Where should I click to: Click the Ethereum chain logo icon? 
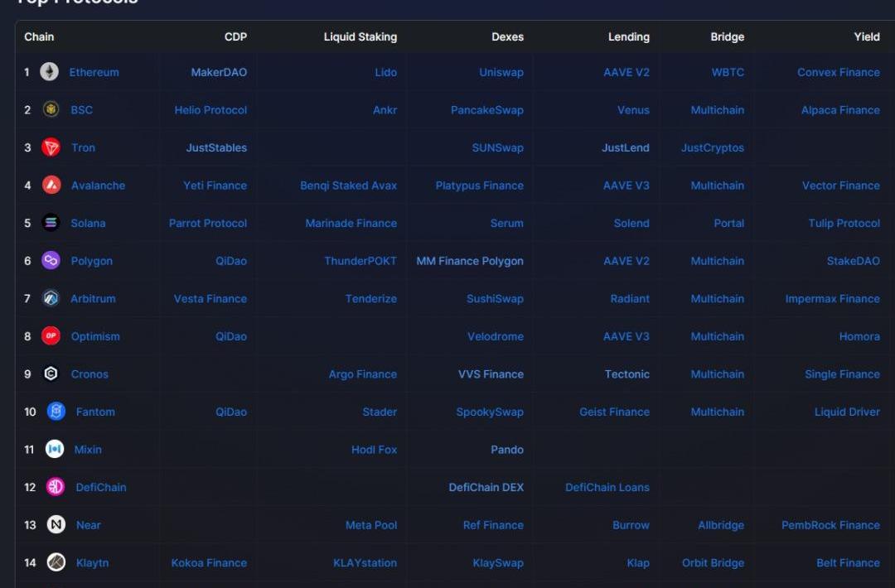coord(50,72)
